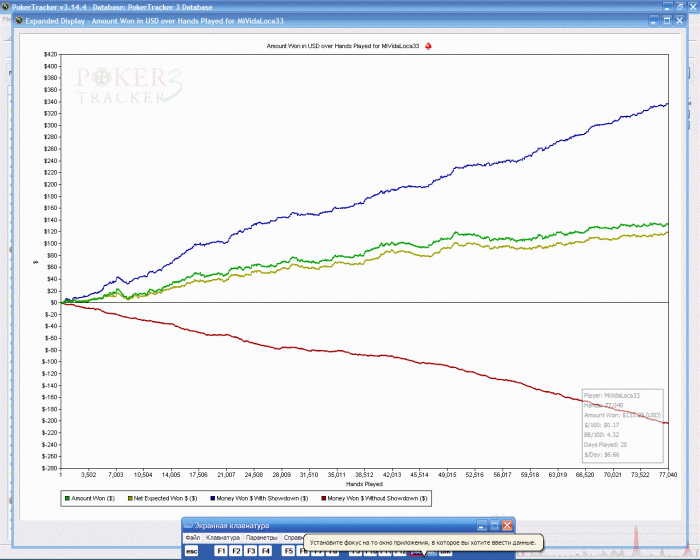Close the Экранная клавиатура window

pyautogui.click(x=507, y=526)
